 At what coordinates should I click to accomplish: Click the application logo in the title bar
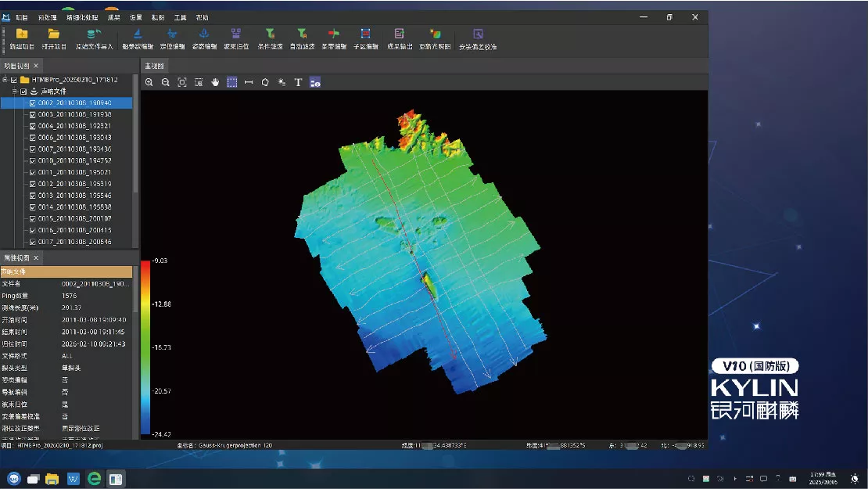point(6,17)
